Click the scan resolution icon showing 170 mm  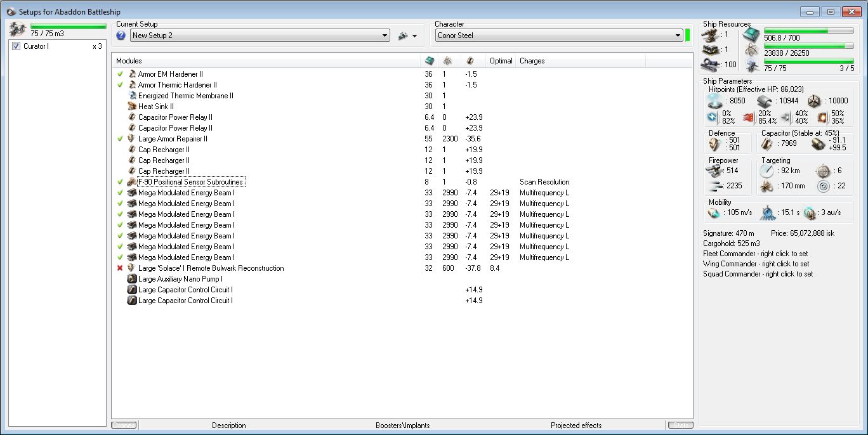[x=768, y=186]
